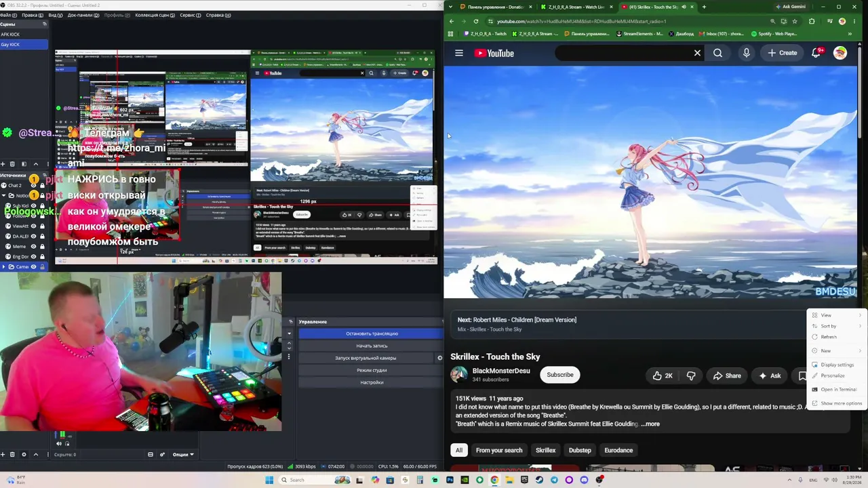Bookmark this page with the star icon

tap(795, 21)
